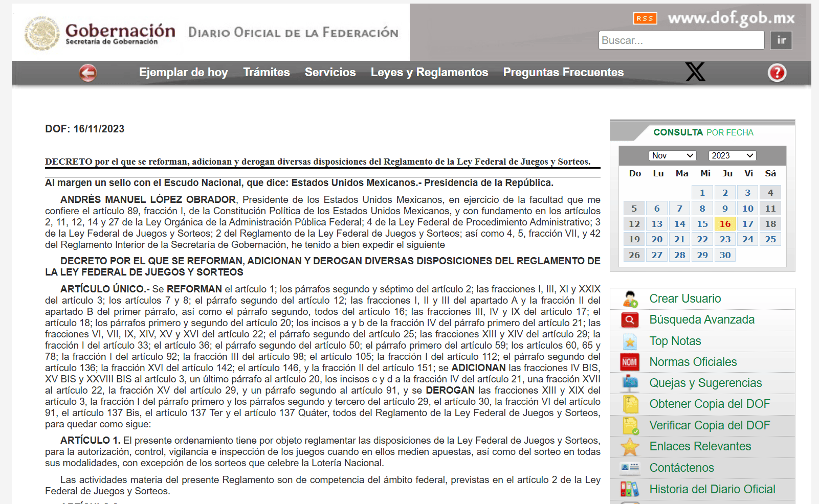Click the Top Notas star note icon
Image resolution: width=819 pixels, height=504 pixels.
(x=630, y=341)
